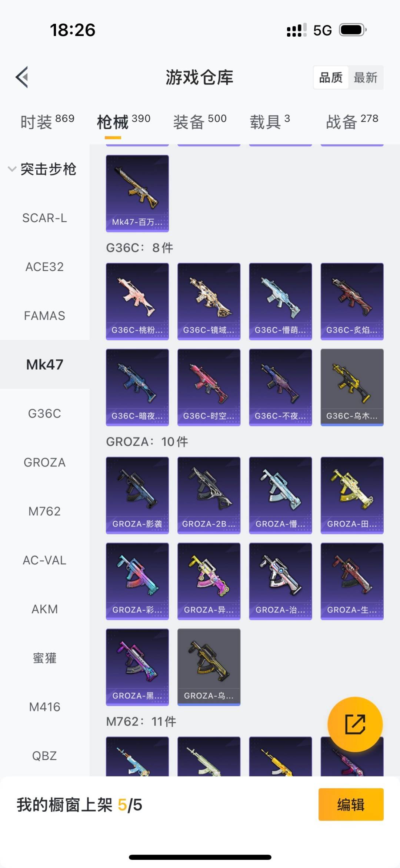The height and width of the screenshot is (868, 400).
Task: Select 蜜獾 in the weapon sidebar
Action: pyautogui.click(x=45, y=658)
